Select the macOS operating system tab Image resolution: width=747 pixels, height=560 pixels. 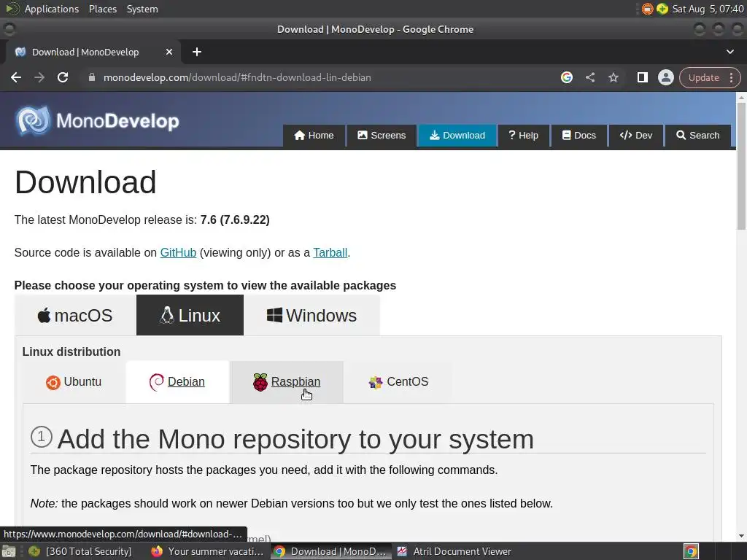pos(75,315)
